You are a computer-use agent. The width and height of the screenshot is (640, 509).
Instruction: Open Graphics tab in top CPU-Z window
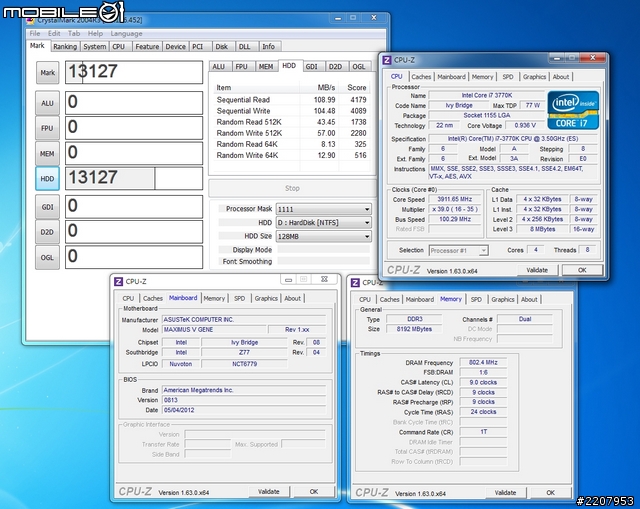point(534,77)
